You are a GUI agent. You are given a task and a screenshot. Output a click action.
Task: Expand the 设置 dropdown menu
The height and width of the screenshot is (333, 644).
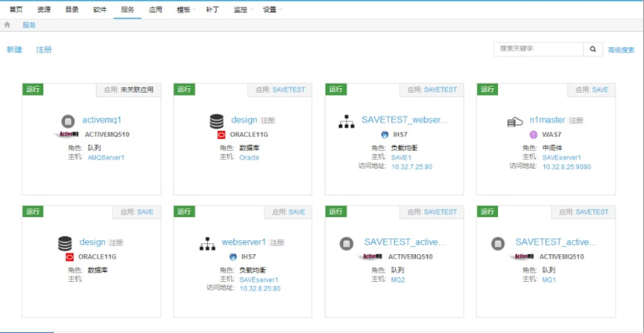click(x=271, y=10)
